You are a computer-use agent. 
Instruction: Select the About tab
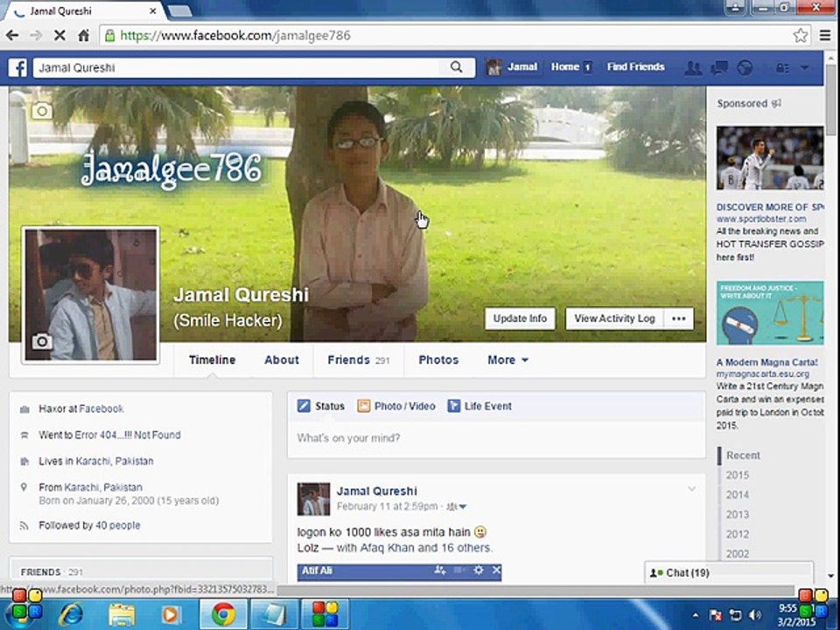281,360
